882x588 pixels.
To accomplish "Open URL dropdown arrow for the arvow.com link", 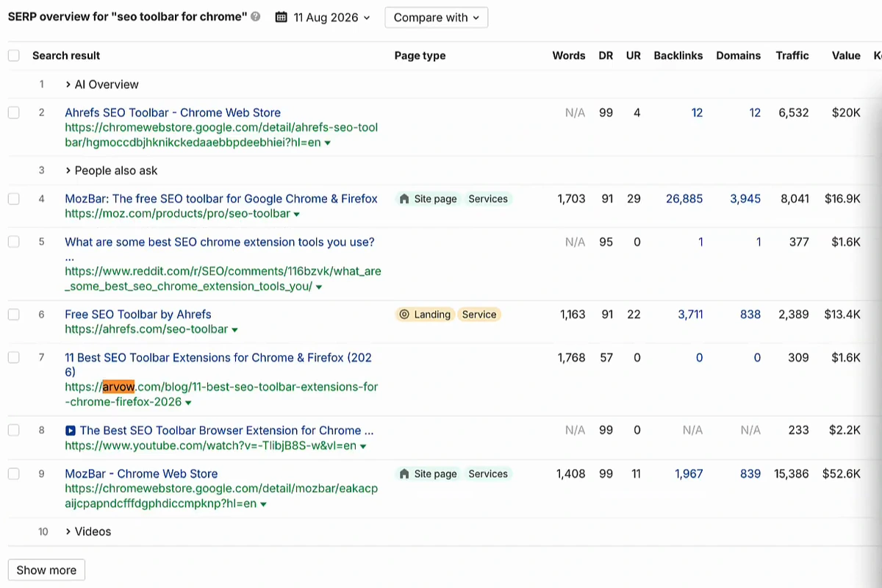I will point(188,404).
